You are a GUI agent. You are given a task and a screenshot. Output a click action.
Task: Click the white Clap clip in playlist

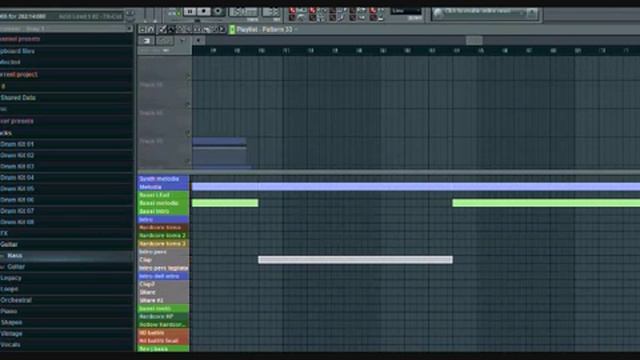355,260
